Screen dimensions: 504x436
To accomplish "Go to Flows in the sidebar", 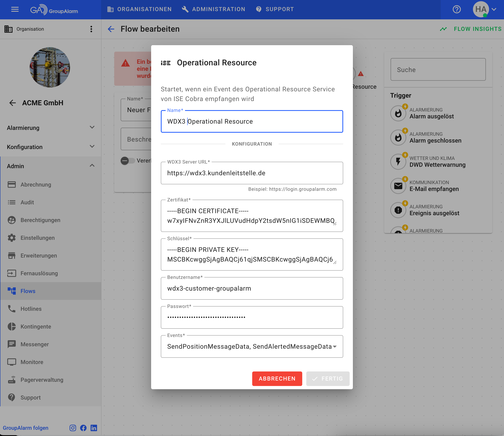I will tap(28, 291).
